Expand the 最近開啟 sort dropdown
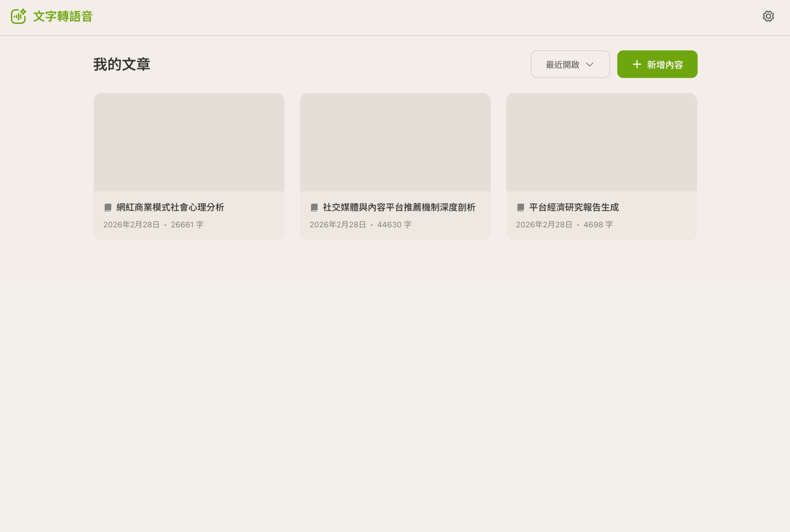 (x=570, y=64)
